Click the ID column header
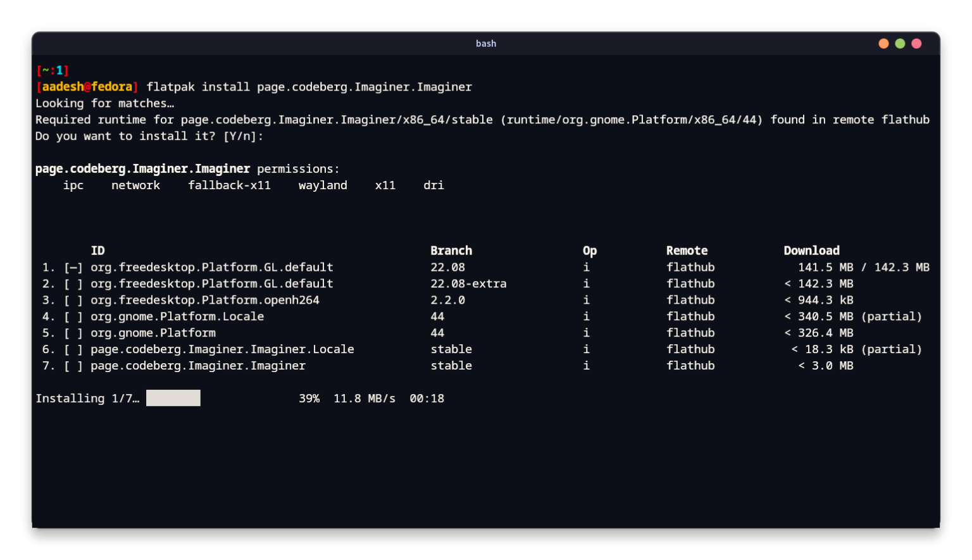The width and height of the screenshot is (972, 560). click(x=97, y=250)
